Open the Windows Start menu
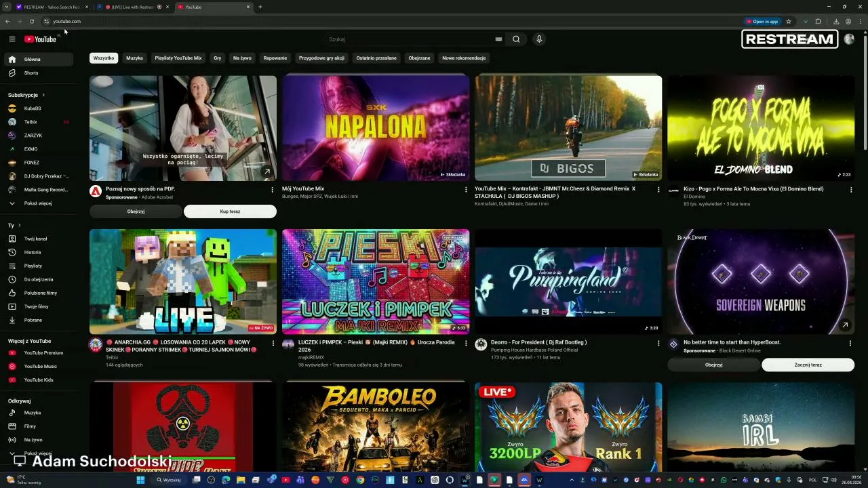Image resolution: width=868 pixels, height=488 pixels. tap(140, 480)
